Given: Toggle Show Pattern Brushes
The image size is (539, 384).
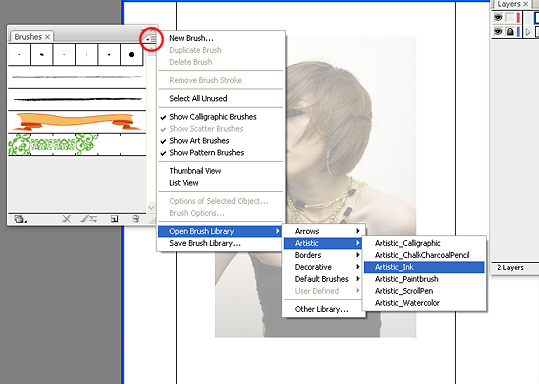Looking at the screenshot, I should [x=221, y=153].
